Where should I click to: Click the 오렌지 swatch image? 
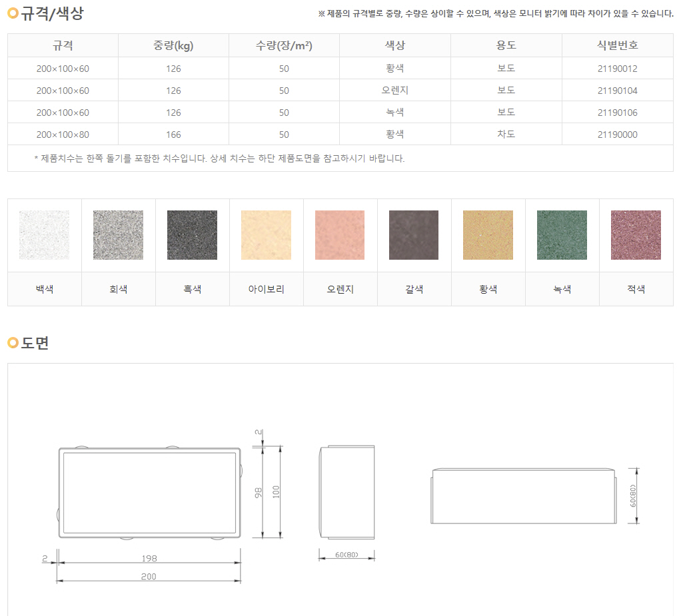coord(340,234)
